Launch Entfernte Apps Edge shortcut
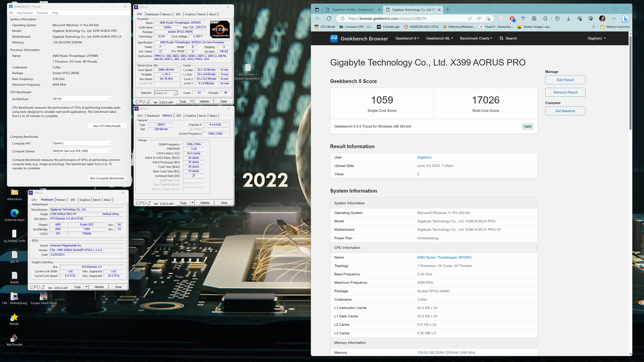Screen dimensions: 644x362 (14, 215)
